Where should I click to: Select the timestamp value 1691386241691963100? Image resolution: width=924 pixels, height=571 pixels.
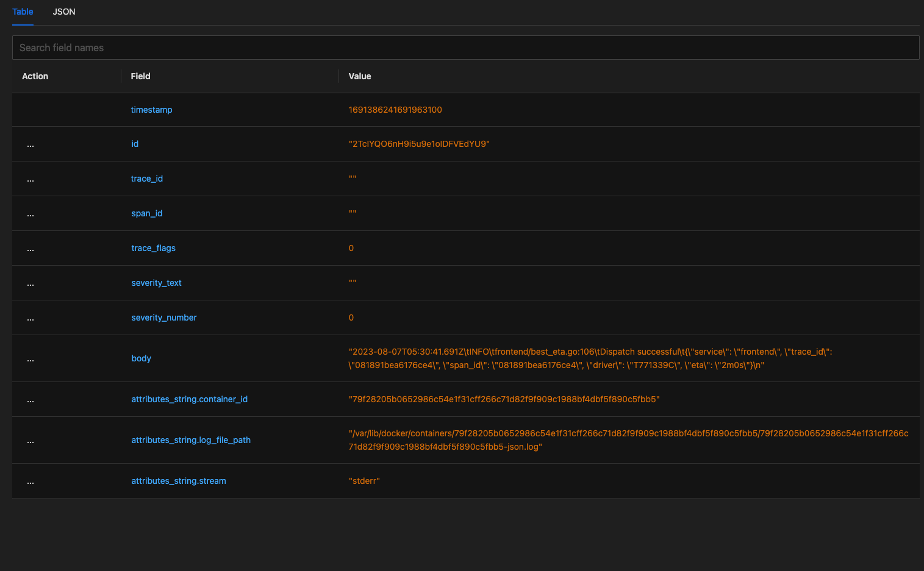[x=395, y=110]
